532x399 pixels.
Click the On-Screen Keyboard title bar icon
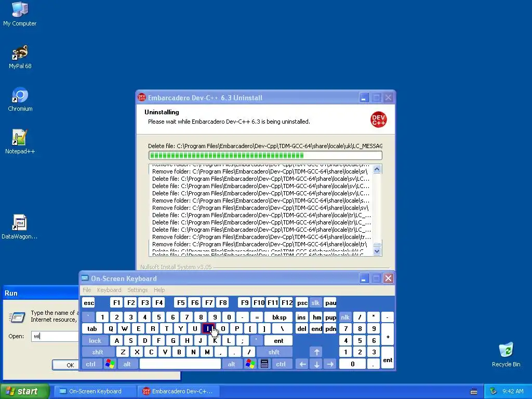(x=85, y=278)
